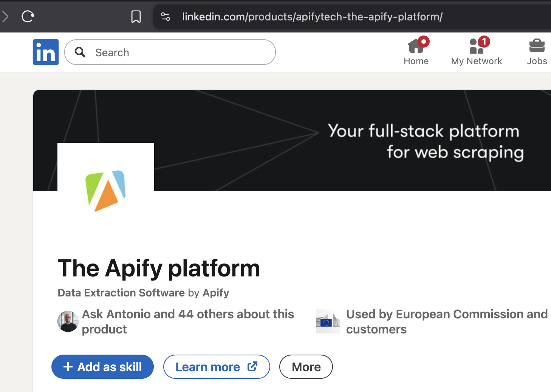Reload the page with the browser refresh icon
The height and width of the screenshot is (392, 551).
[x=28, y=16]
